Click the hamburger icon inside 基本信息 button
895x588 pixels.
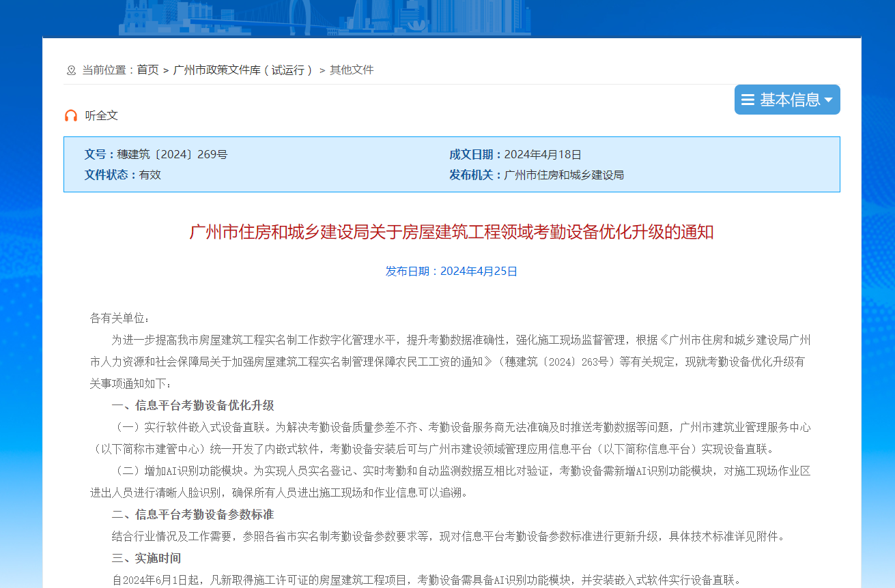coord(748,99)
